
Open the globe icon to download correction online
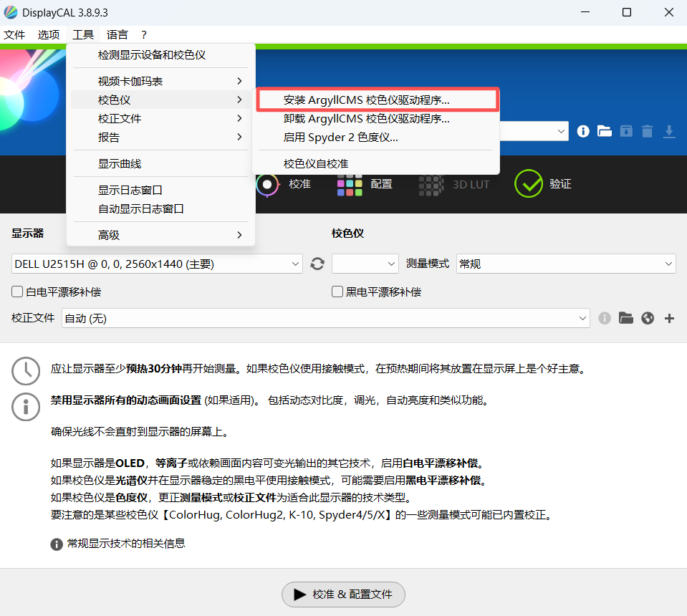(x=648, y=317)
